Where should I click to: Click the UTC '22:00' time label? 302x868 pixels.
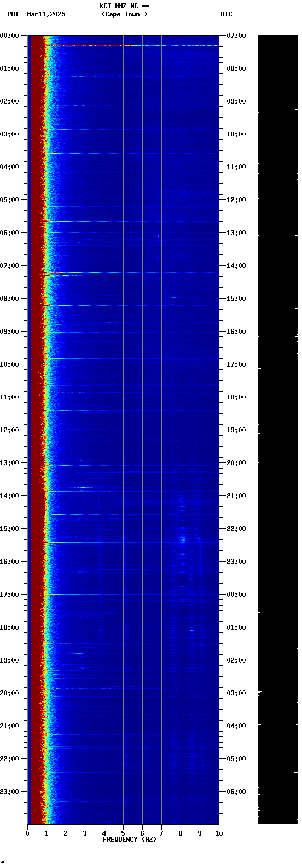click(x=236, y=529)
